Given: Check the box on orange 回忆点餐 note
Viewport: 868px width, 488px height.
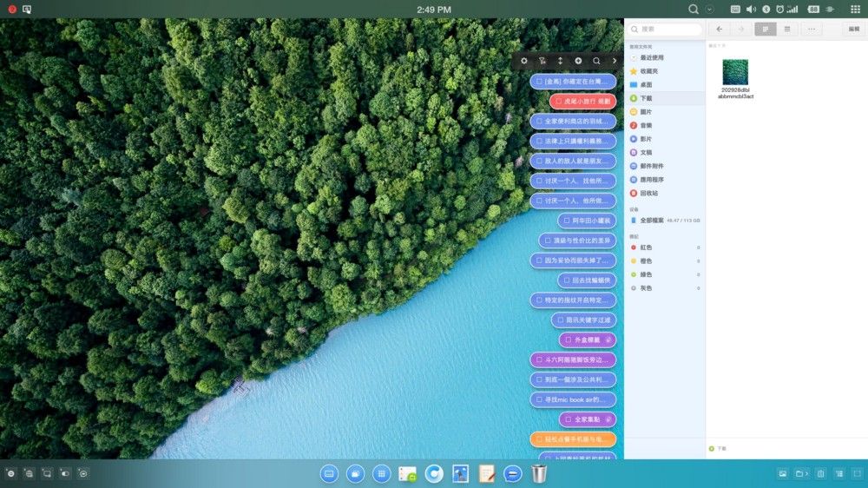Looking at the screenshot, I should click(x=538, y=439).
